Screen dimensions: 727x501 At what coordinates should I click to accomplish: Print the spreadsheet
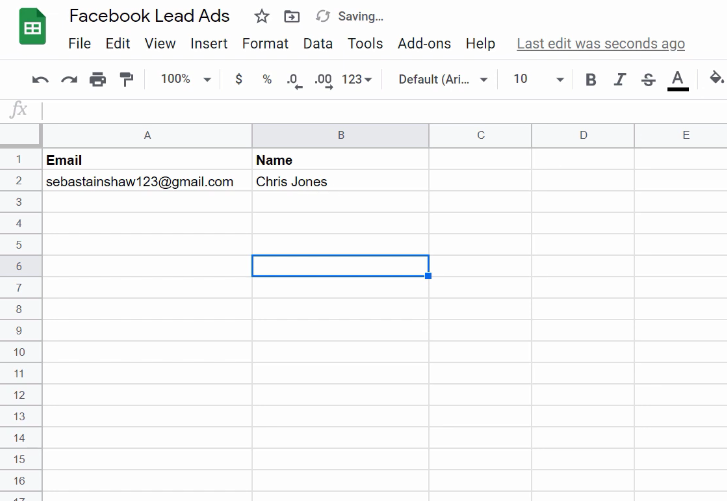click(98, 80)
